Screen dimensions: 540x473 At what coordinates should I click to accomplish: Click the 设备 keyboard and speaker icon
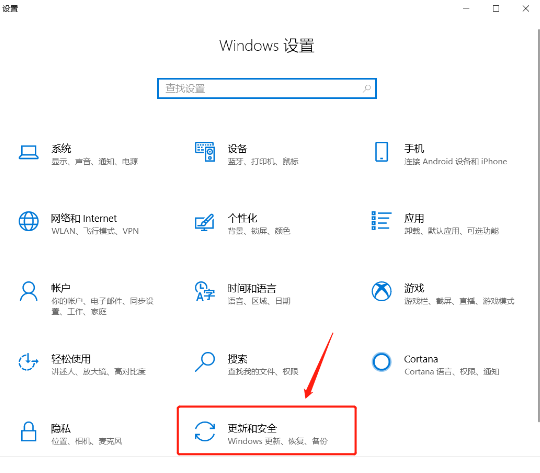tap(205, 152)
